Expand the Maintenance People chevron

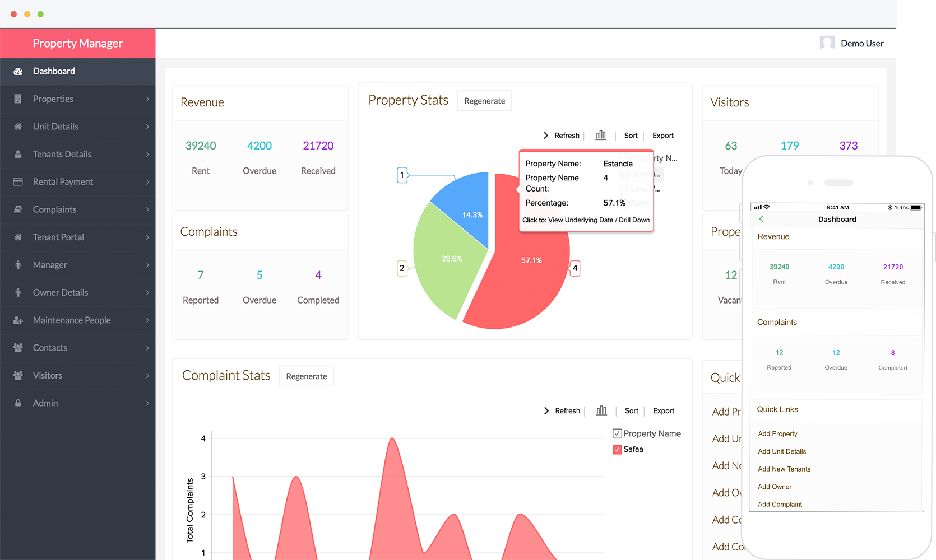click(x=147, y=320)
